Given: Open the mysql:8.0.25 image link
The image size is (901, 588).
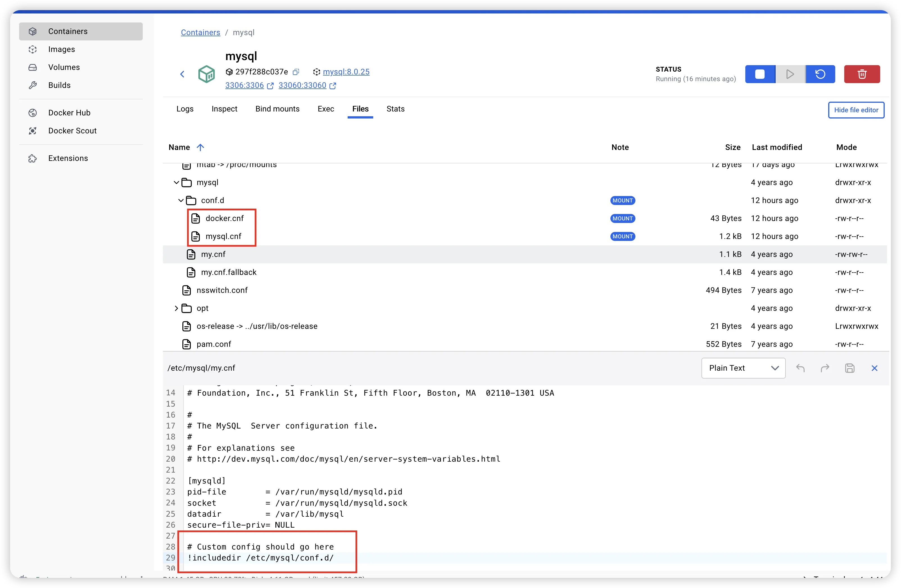Looking at the screenshot, I should pos(346,72).
